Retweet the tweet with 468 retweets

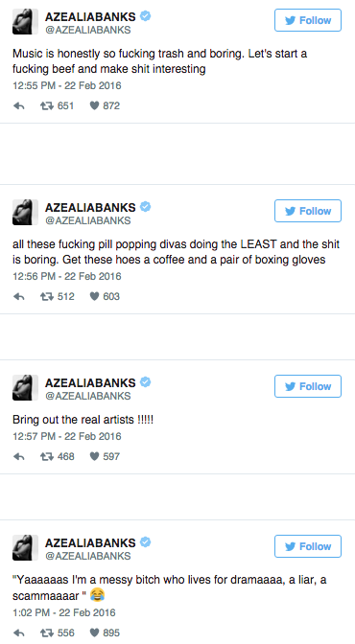coord(47,456)
